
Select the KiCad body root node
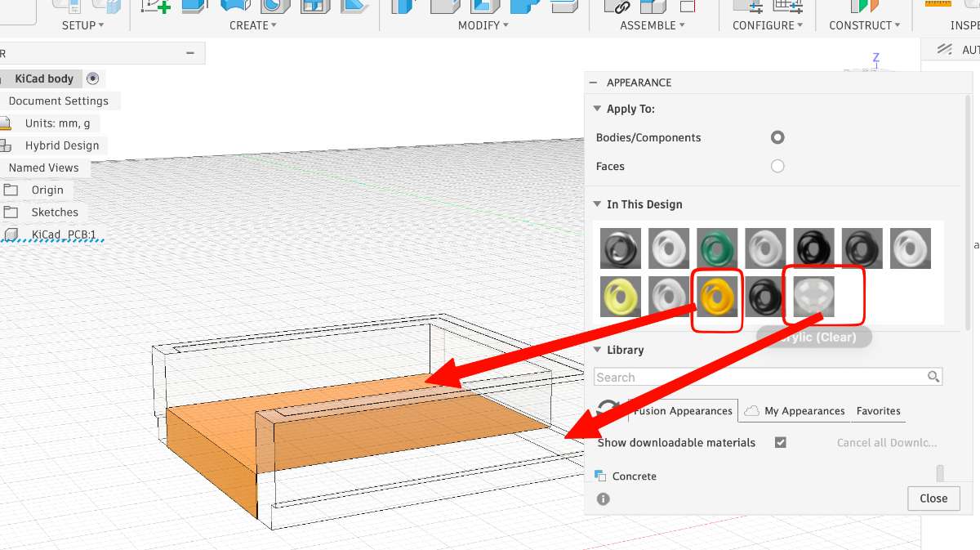(44, 78)
